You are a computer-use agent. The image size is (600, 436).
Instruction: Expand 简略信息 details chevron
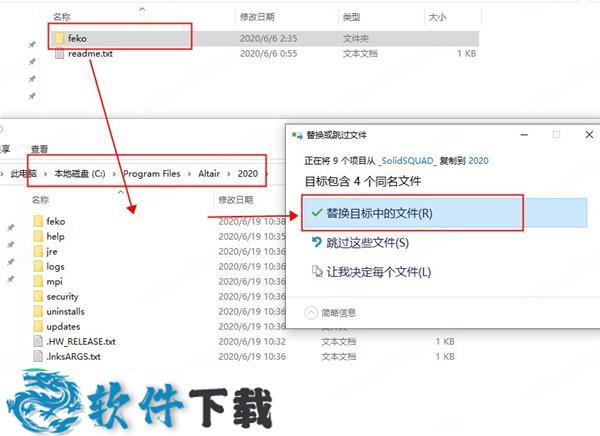(311, 313)
